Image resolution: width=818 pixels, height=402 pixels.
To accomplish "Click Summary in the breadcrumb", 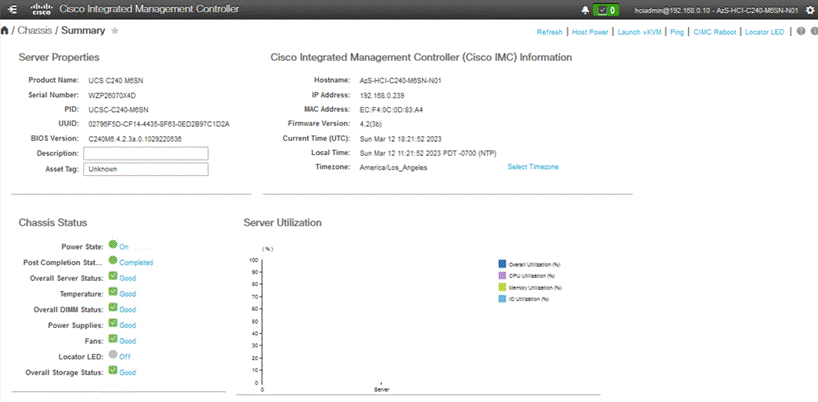I will coord(83,31).
